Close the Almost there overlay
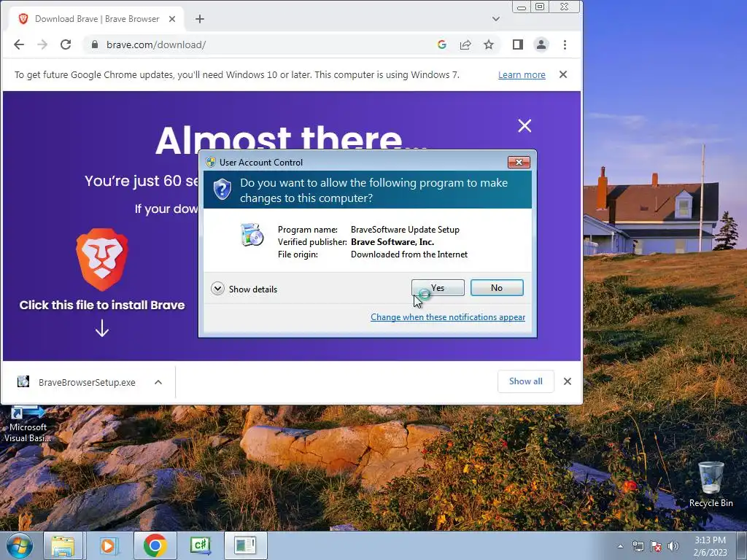This screenshot has width=747, height=560. click(525, 125)
